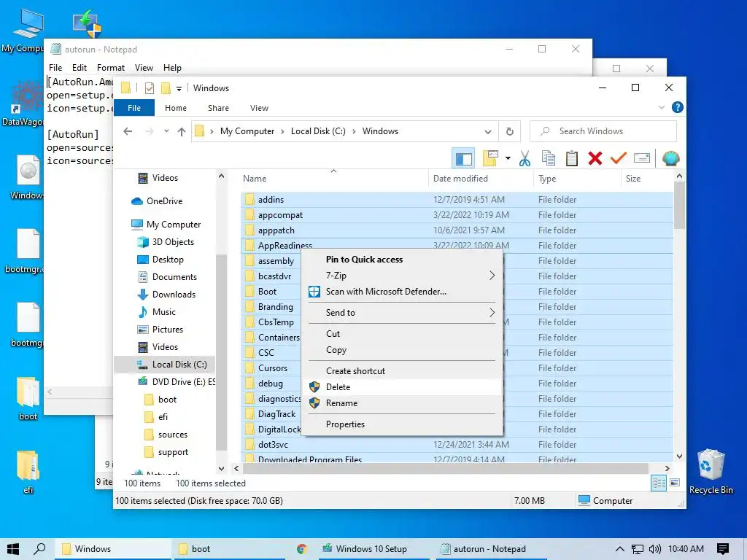Click the blue Help question mark icon
747x560 pixels.
pyautogui.click(x=678, y=108)
